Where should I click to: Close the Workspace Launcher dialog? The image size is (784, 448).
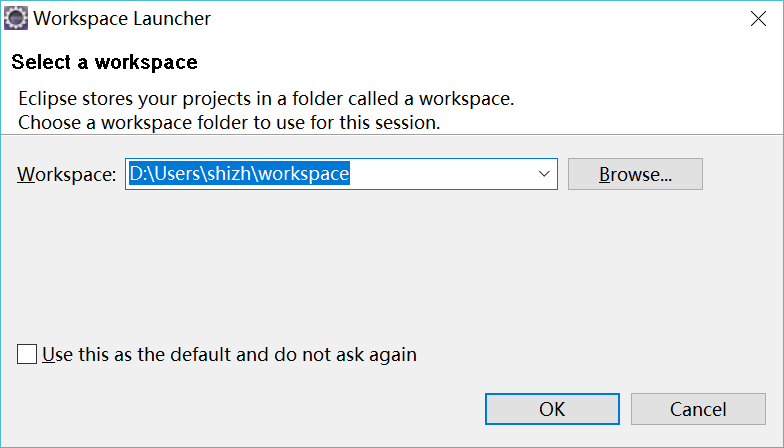758,19
